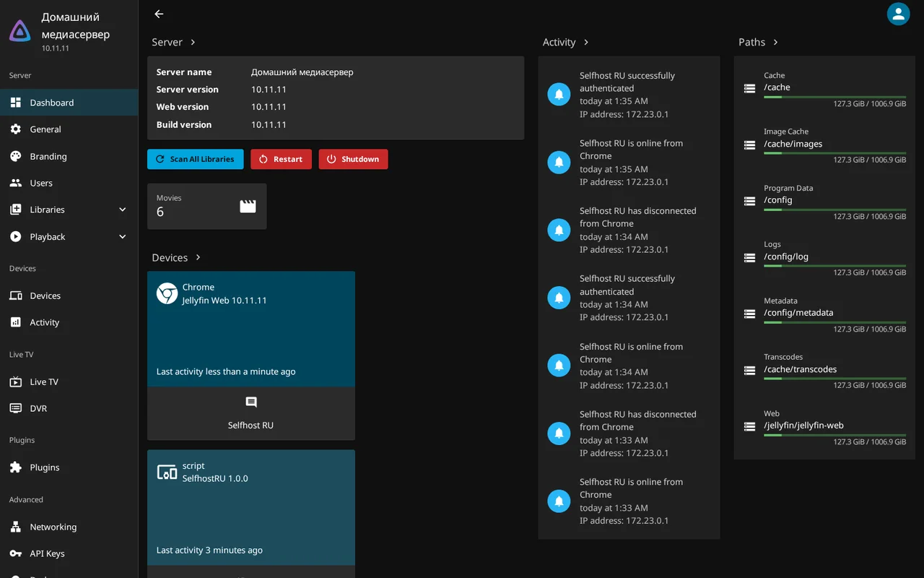This screenshot has width=924, height=578.
Task: Open Networking settings in sidebar
Action: coord(69,527)
